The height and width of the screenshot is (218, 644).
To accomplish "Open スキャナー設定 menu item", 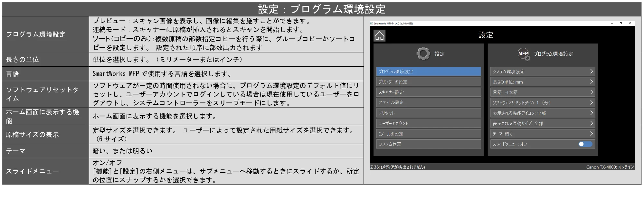I will (x=428, y=92).
